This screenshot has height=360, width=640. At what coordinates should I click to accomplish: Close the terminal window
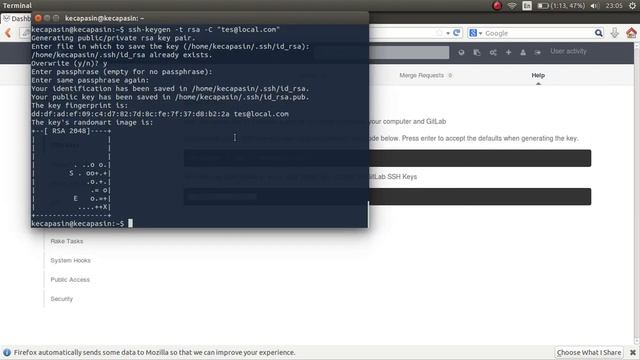pyautogui.click(x=38, y=18)
